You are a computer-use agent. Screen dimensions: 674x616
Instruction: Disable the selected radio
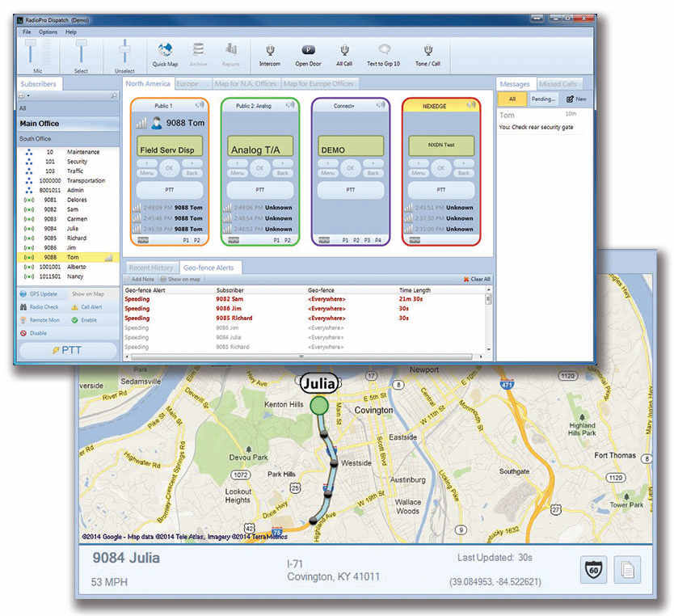(33, 333)
